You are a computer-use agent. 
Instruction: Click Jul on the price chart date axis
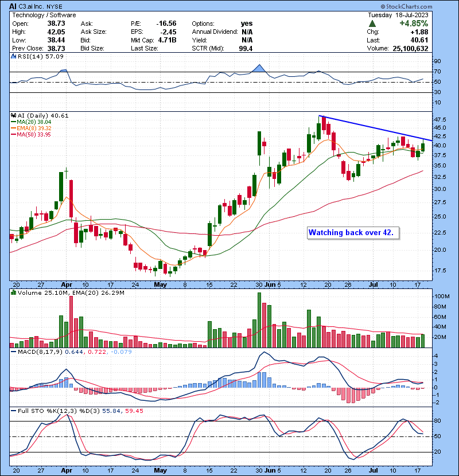pyautogui.click(x=374, y=285)
